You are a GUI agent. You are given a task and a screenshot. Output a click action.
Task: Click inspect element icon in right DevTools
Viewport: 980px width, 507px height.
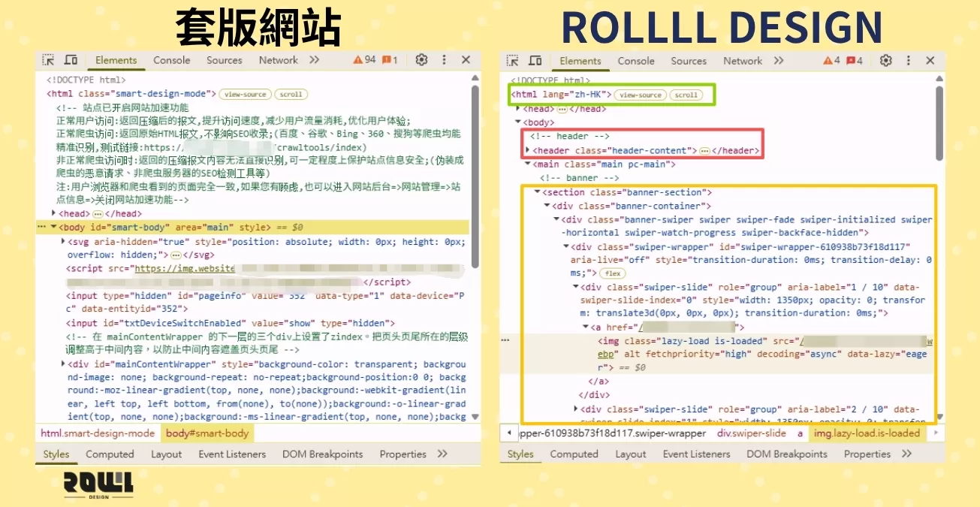point(513,61)
